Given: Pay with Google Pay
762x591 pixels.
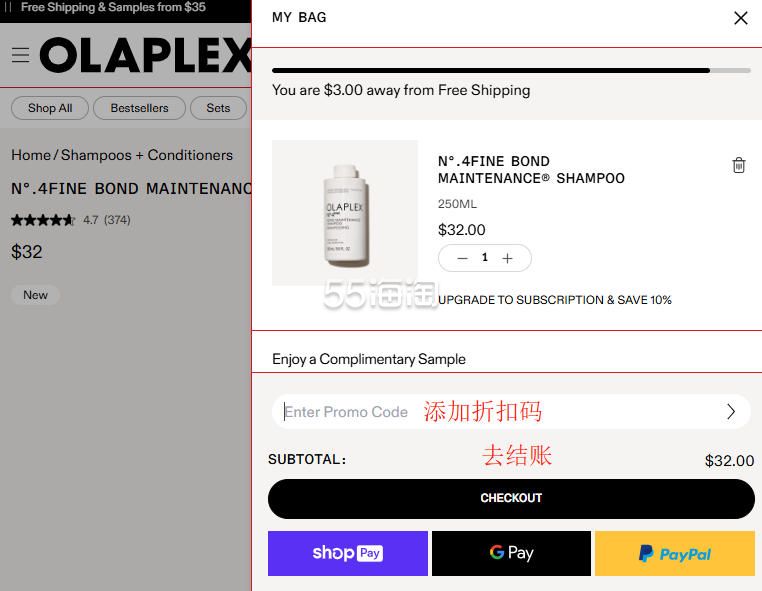Looking at the screenshot, I should (511, 553).
